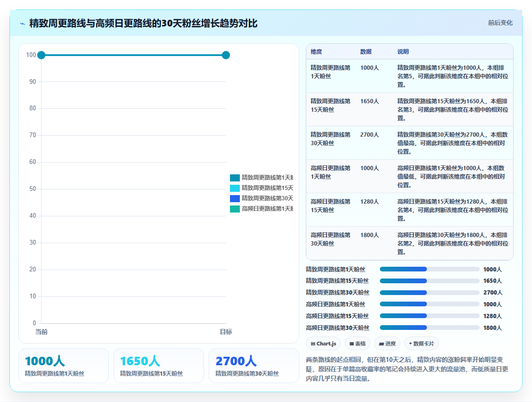This screenshot has height=402, width=532.
Task: Click the 前后变化 label in header
Action: point(500,23)
